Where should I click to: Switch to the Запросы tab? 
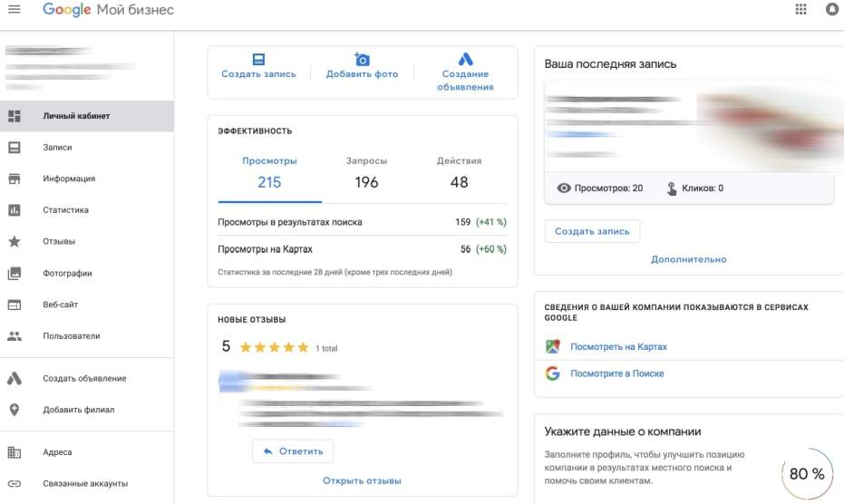tap(366, 172)
